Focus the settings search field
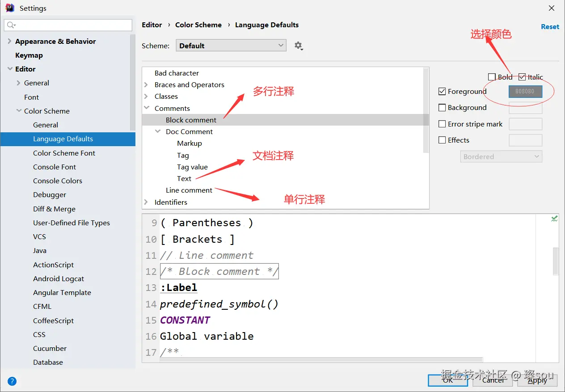This screenshot has width=565, height=392. point(68,25)
